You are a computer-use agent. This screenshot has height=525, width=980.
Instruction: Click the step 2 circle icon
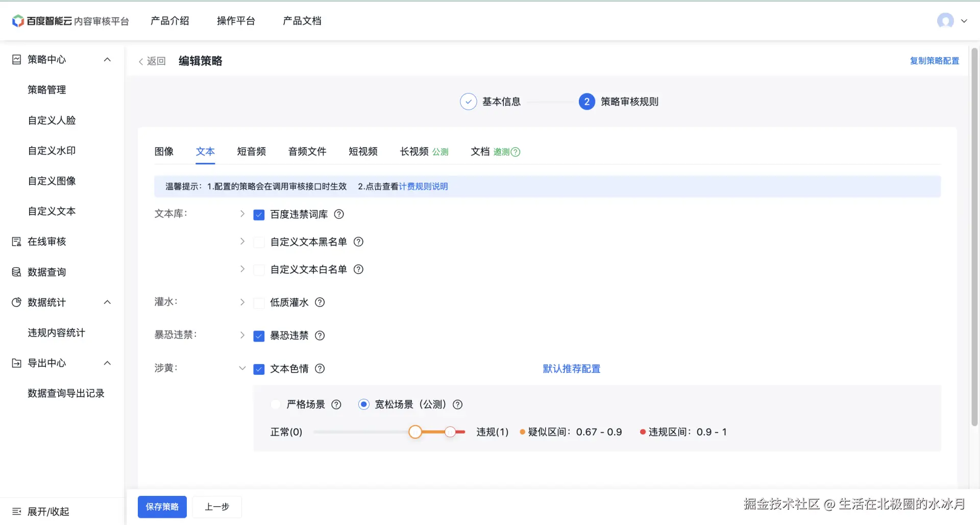click(587, 102)
